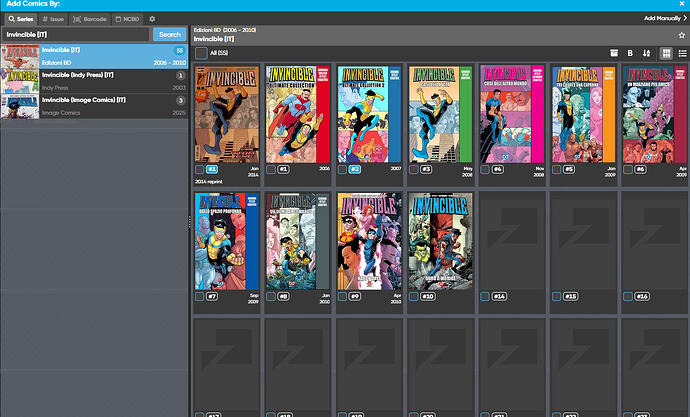Image resolution: width=690 pixels, height=417 pixels.
Task: Click the 55 issue count badge for Invincible [IT]
Action: click(x=180, y=51)
